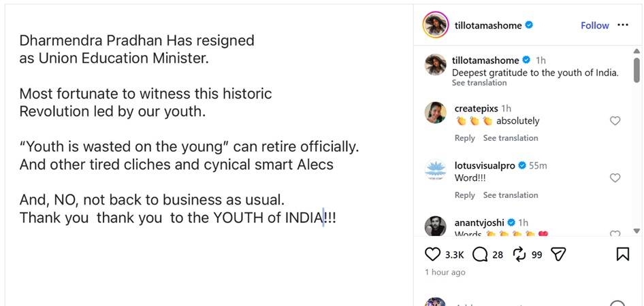Like the post with heart icon
The width and height of the screenshot is (644, 306).
pos(432,255)
